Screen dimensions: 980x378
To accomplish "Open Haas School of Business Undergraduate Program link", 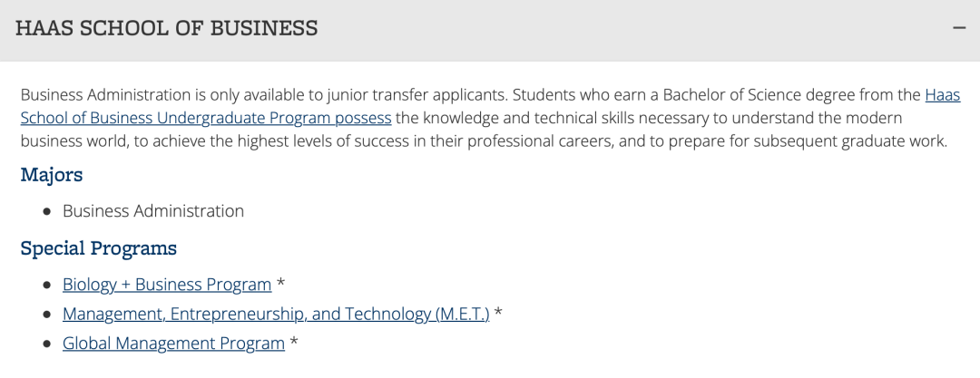I will click(205, 118).
